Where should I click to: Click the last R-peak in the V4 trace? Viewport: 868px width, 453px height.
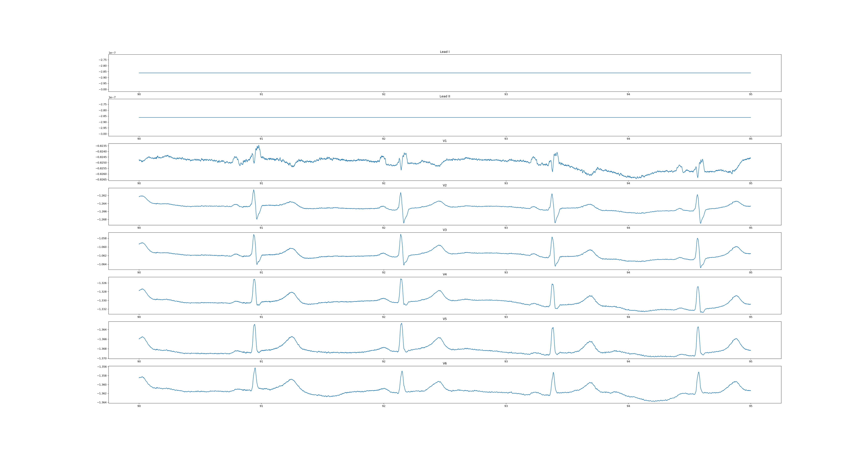pyautogui.click(x=698, y=287)
